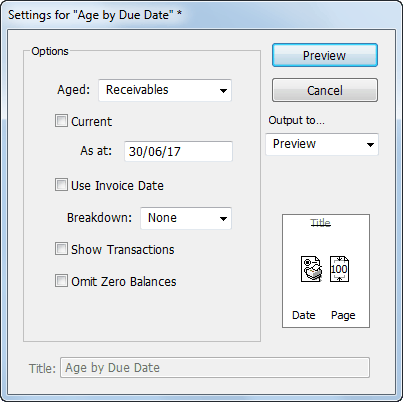
Task: Expand the Breakdown None dropdown
Action: pyautogui.click(x=186, y=218)
